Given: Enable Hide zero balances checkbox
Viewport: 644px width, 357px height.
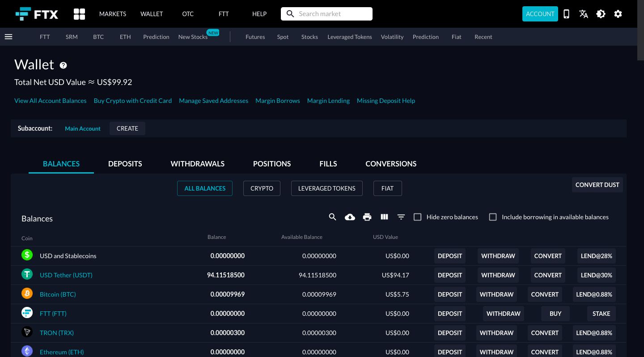Looking at the screenshot, I should 417,217.
